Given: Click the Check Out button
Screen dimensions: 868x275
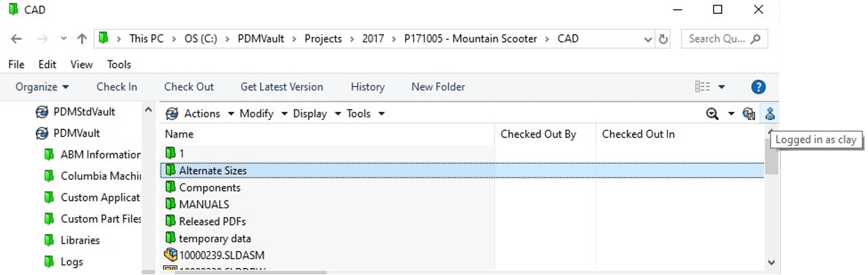Looking at the screenshot, I should coord(189,87).
